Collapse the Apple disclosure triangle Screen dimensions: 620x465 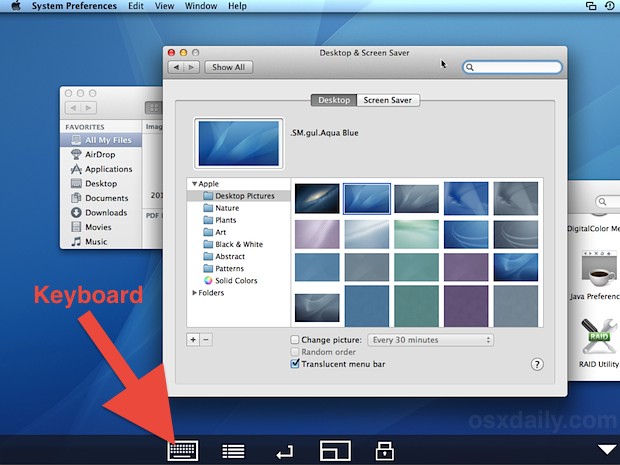194,184
